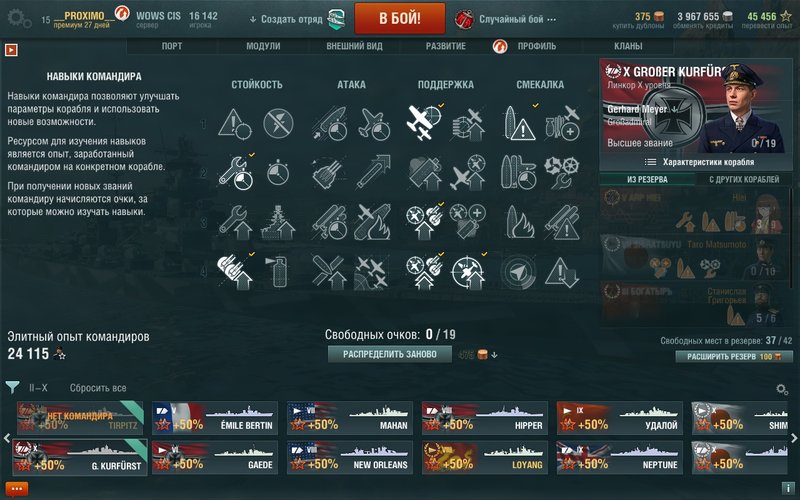Open settings gear icon at top-left
Image resolution: width=800 pixels, height=500 pixels.
(x=19, y=18)
